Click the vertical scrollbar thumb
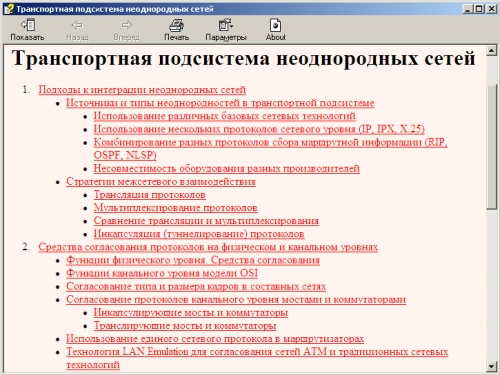 [491, 147]
